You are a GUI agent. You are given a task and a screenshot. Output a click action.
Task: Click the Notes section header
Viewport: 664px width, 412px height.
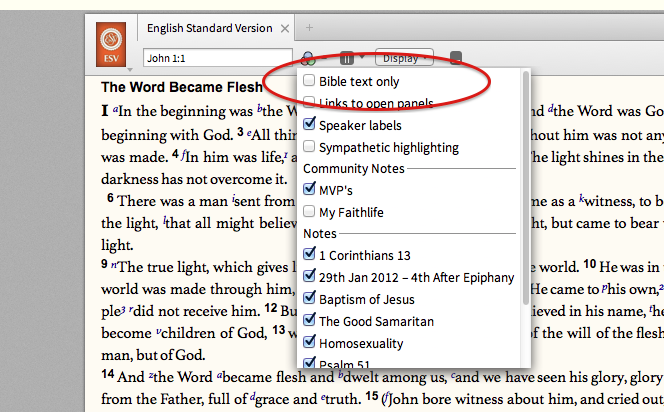click(x=320, y=233)
